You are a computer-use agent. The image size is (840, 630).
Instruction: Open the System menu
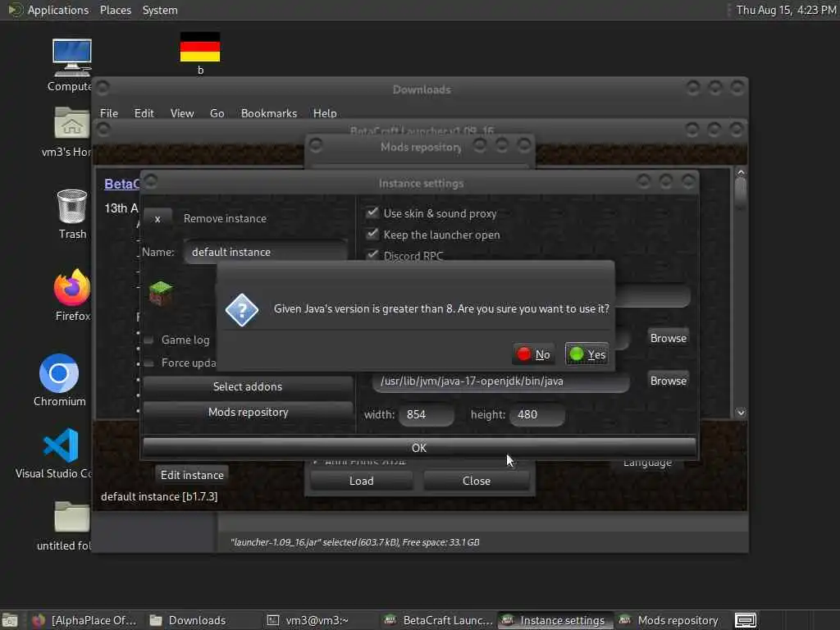point(160,10)
